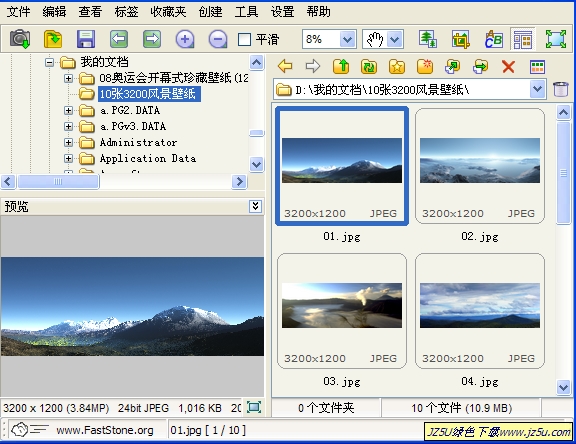Select the Application Data folder in tree
576x444 pixels.
(148, 158)
